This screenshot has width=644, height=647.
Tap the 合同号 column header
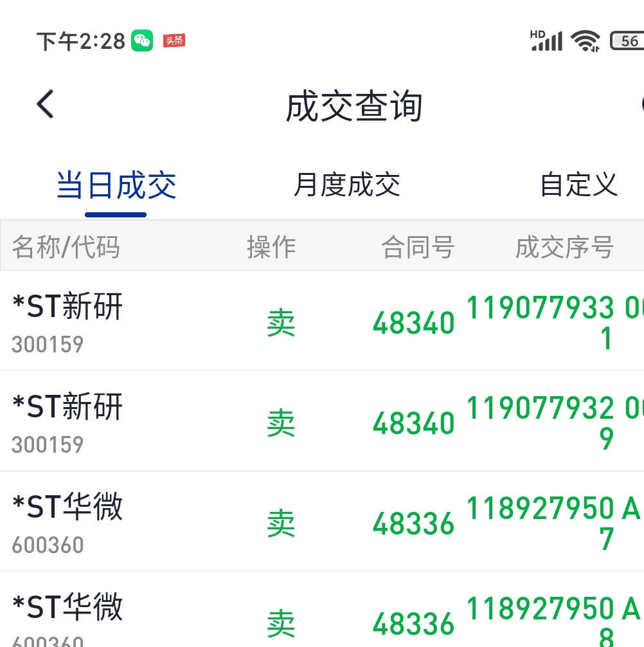418,247
